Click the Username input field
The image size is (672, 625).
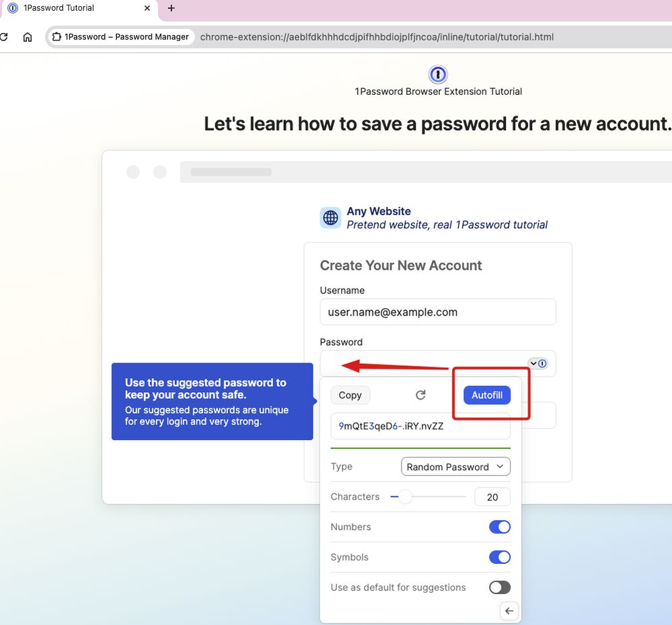tap(437, 312)
